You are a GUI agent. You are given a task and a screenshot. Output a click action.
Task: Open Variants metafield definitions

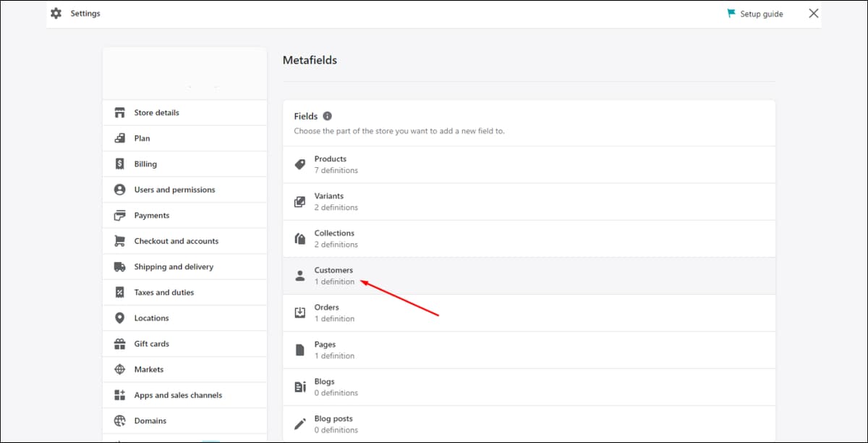(529, 202)
